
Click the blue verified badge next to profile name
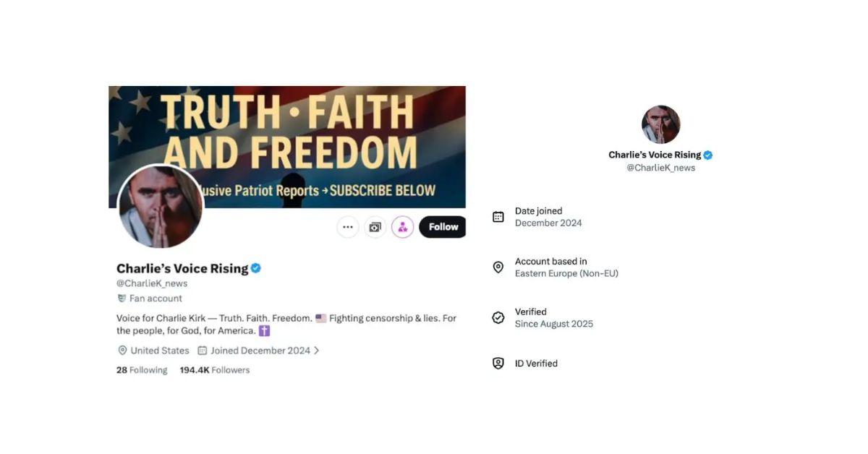coord(255,267)
